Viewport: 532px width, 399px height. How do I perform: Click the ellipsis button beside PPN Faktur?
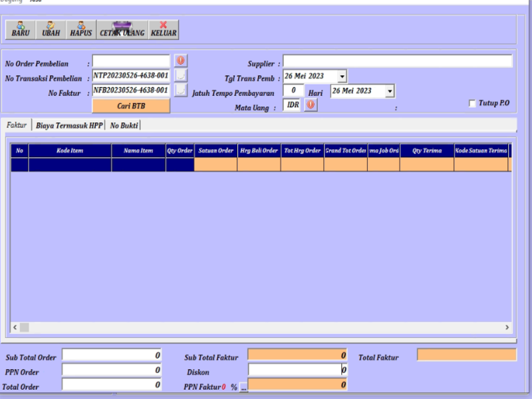click(x=243, y=388)
